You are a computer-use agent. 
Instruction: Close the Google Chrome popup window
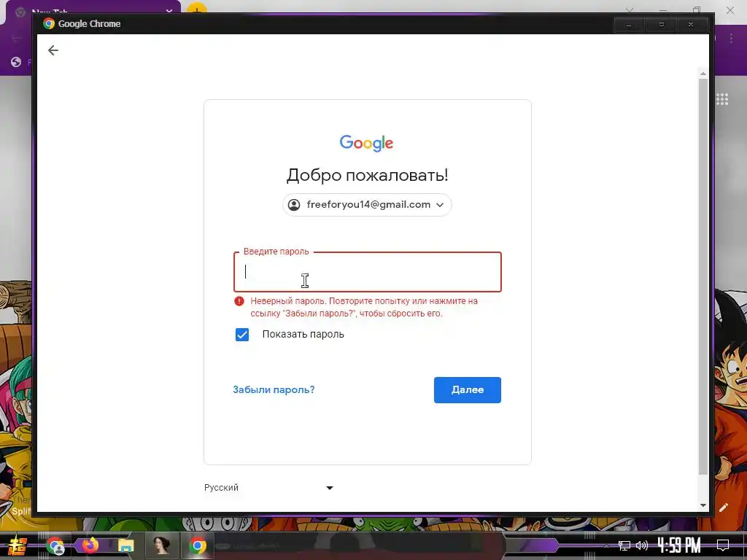692,24
